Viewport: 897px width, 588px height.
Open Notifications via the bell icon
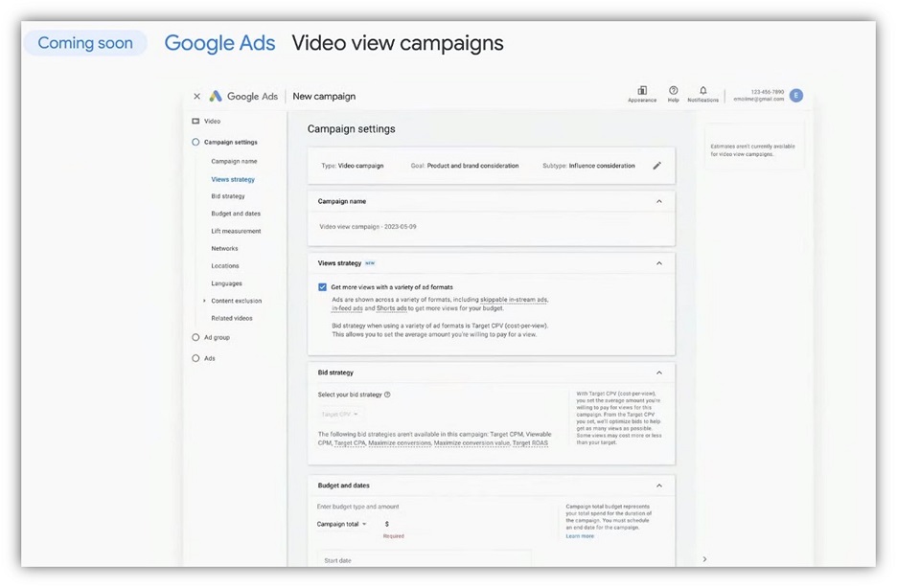(x=702, y=89)
